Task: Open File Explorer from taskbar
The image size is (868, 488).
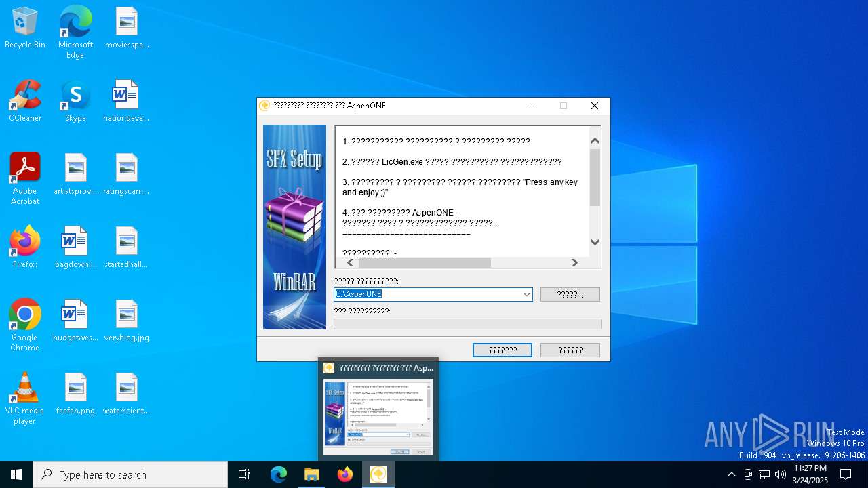Action: click(x=312, y=474)
